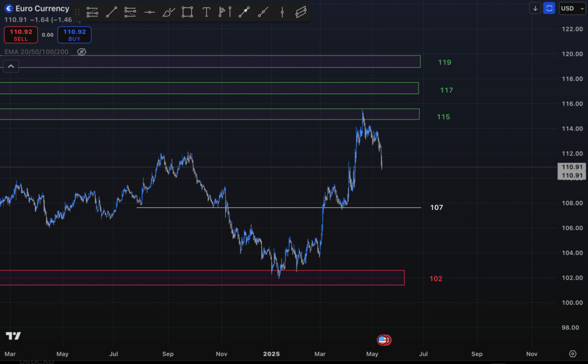The image size is (588, 364).
Task: Click the Euro Currency symbol name
Action: point(41,9)
